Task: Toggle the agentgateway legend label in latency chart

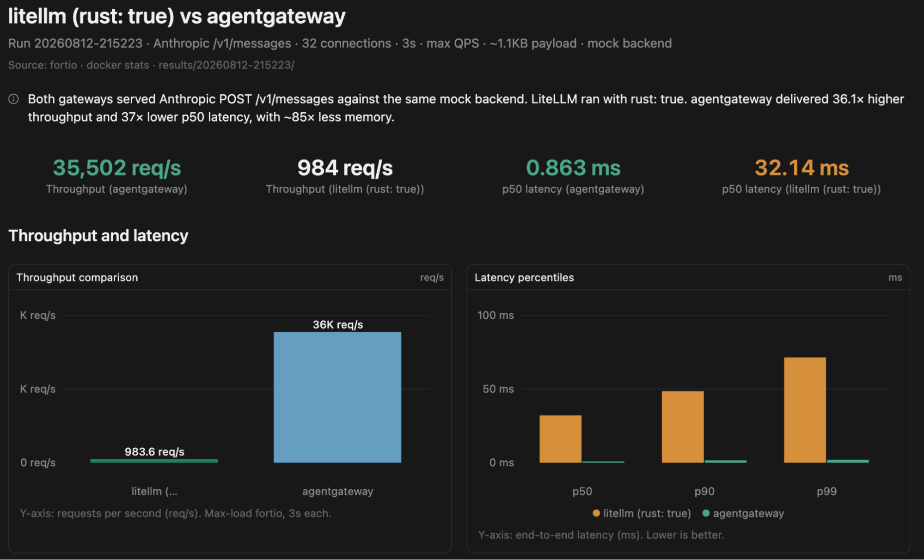Action: (x=748, y=513)
